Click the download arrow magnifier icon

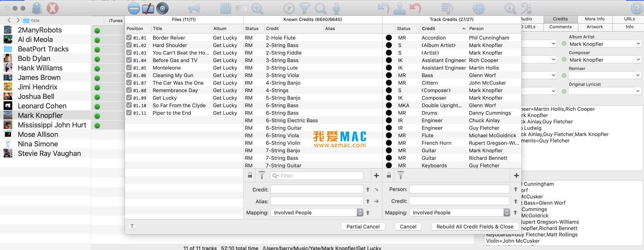coord(510,8)
